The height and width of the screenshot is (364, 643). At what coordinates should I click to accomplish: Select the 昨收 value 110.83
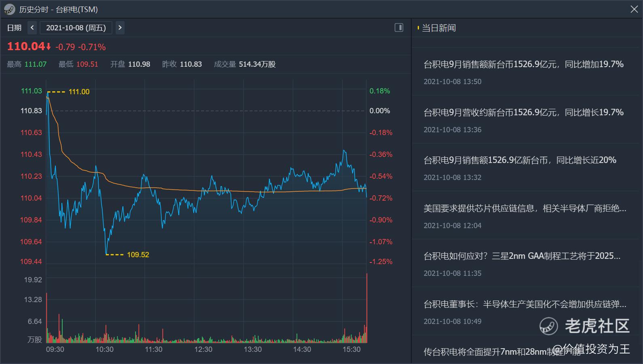191,64
